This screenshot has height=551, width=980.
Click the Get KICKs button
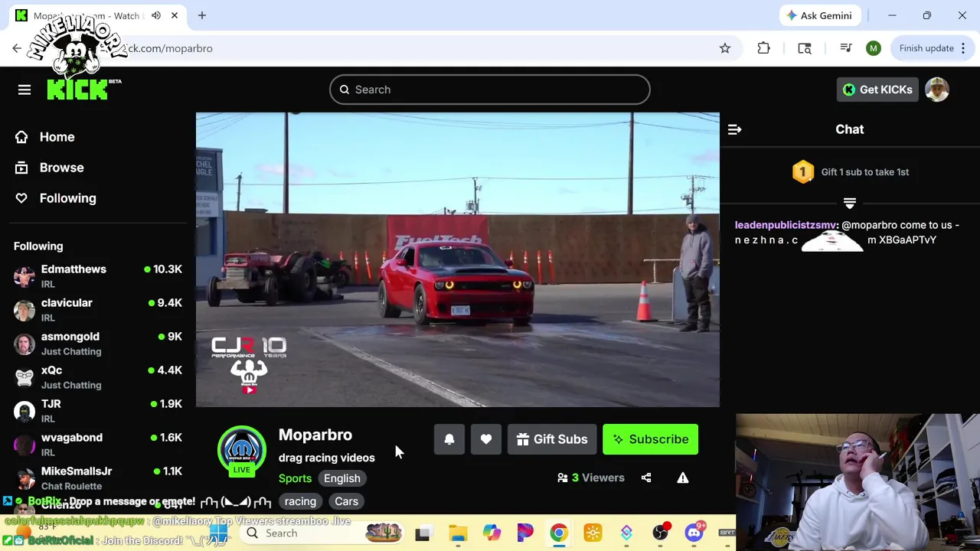pos(877,90)
